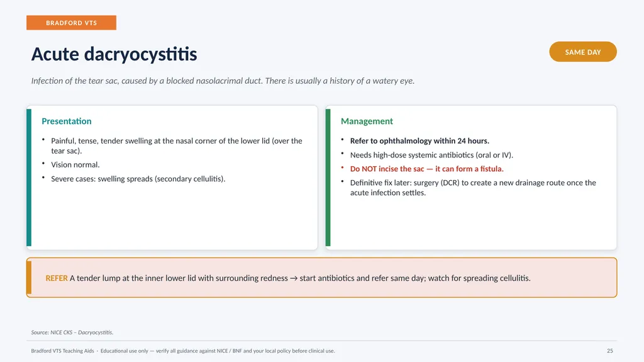
Task: Click the 'Presentation' heading
Action: [67, 122]
